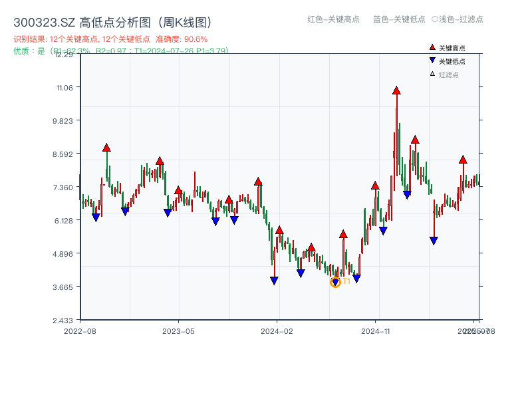Click the orange T1 label
Screen dimensions: 532x399
click(x=346, y=281)
